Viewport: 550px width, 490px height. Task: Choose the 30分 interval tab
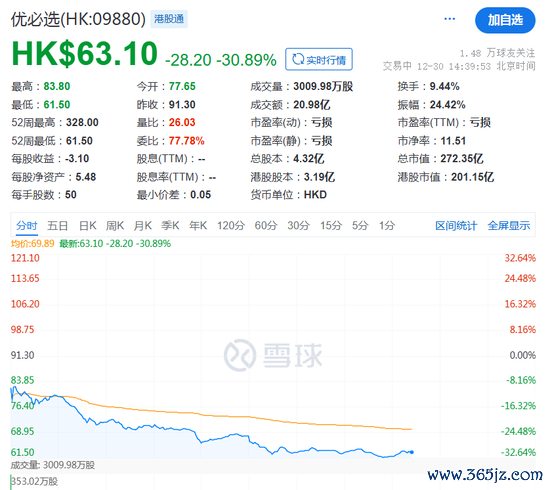[x=299, y=226]
